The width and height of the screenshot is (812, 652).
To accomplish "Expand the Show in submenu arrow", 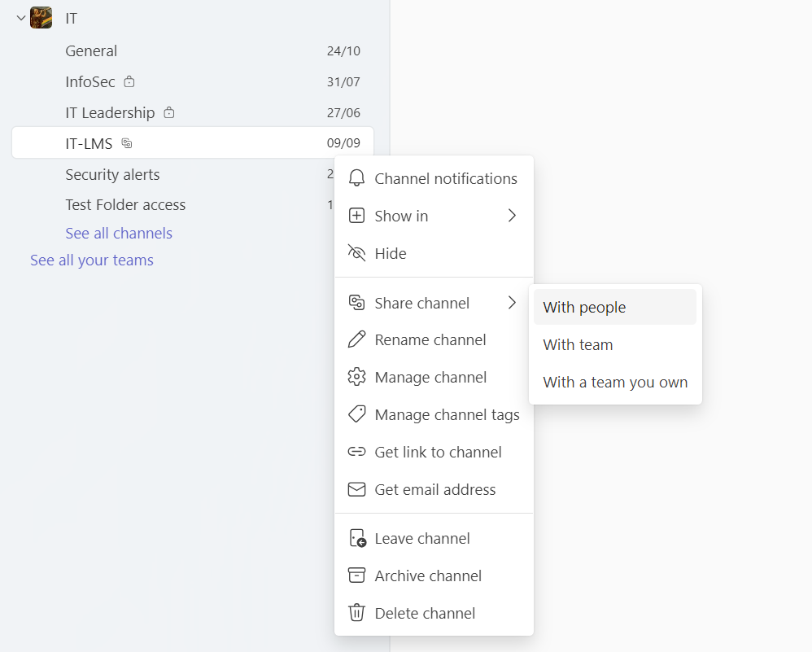I will [512, 216].
